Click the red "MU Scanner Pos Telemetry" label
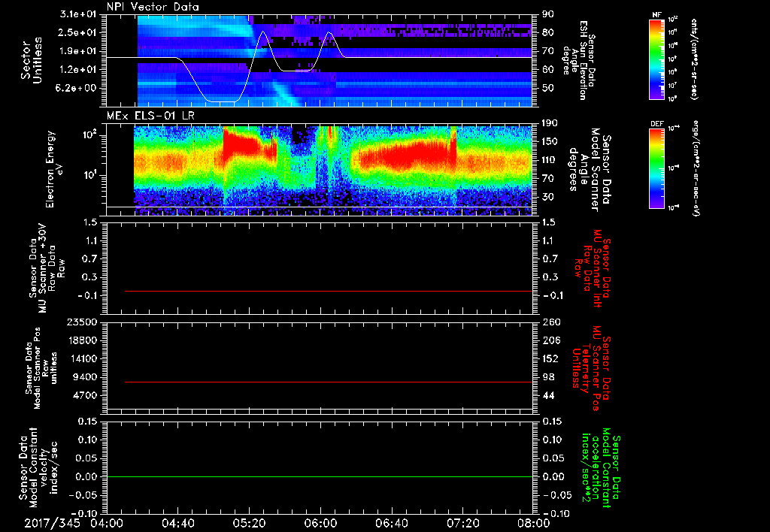This screenshot has height=532, width=770. point(592,369)
